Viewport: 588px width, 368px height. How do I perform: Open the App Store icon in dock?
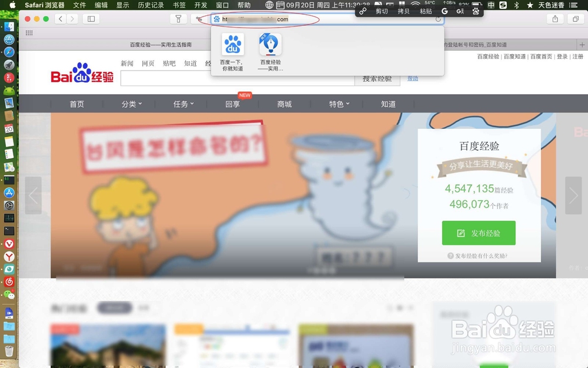tap(9, 193)
